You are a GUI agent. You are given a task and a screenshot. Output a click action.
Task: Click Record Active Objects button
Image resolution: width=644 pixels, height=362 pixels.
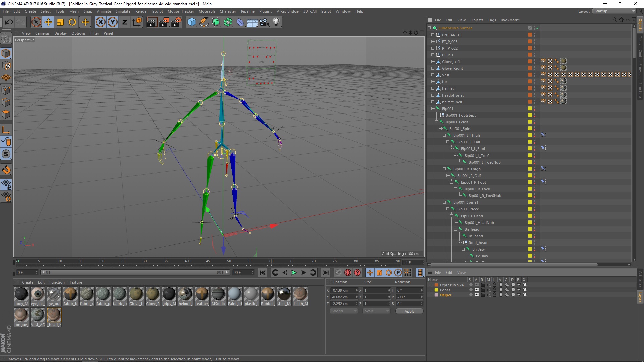click(338, 273)
